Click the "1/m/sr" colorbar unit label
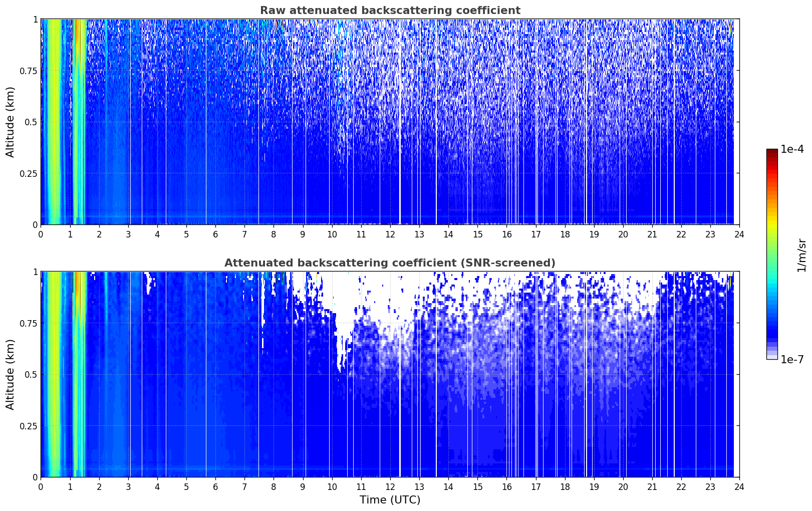 click(801, 254)
